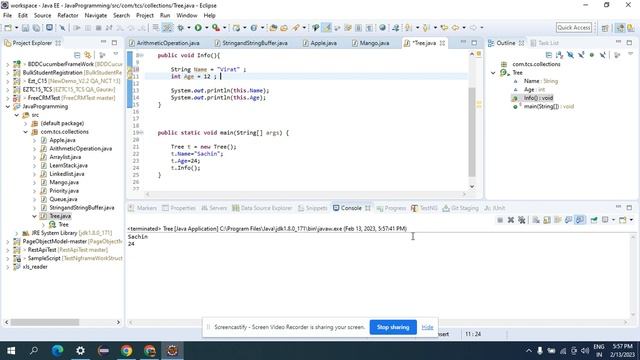Collapse the Tree class in Outline
Image resolution: width=640 pixels, height=360 pixels.
click(493, 73)
